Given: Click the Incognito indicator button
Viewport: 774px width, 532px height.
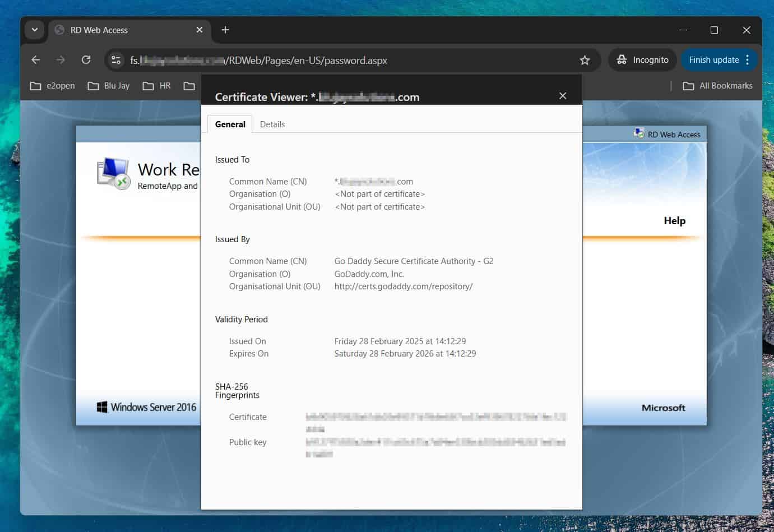Looking at the screenshot, I should (643, 60).
